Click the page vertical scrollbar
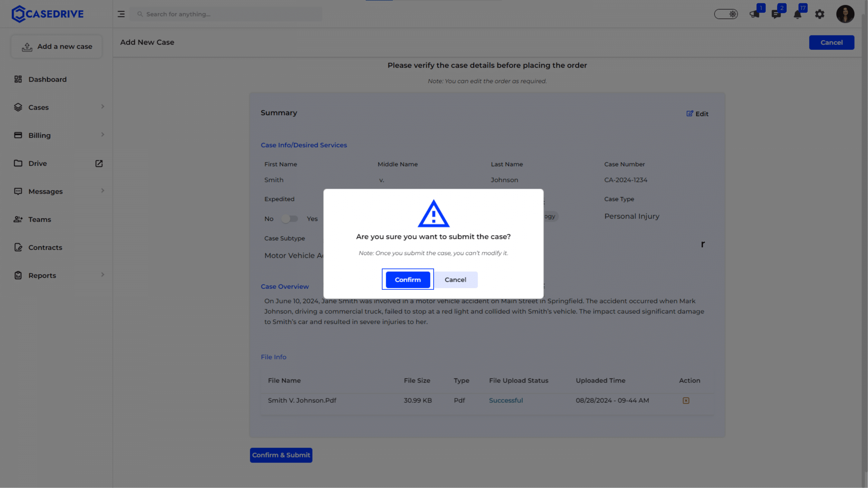The image size is (868, 488). [x=864, y=244]
